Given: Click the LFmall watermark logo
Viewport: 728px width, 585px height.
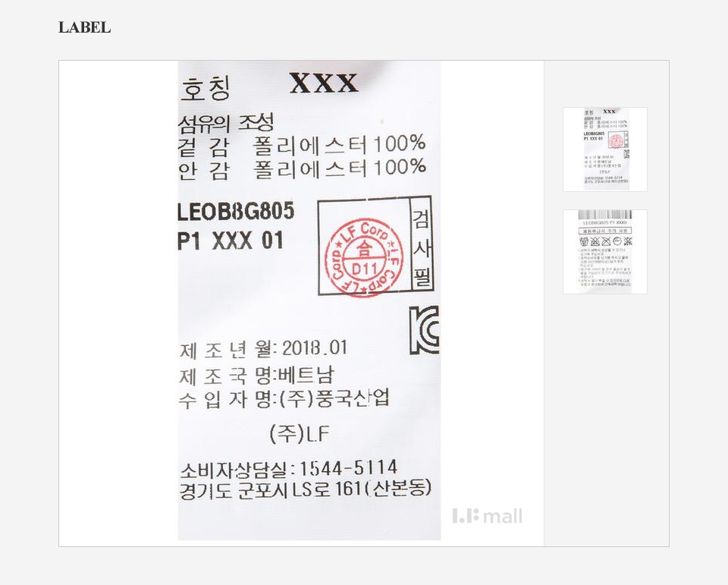Looking at the screenshot, I should [x=487, y=516].
